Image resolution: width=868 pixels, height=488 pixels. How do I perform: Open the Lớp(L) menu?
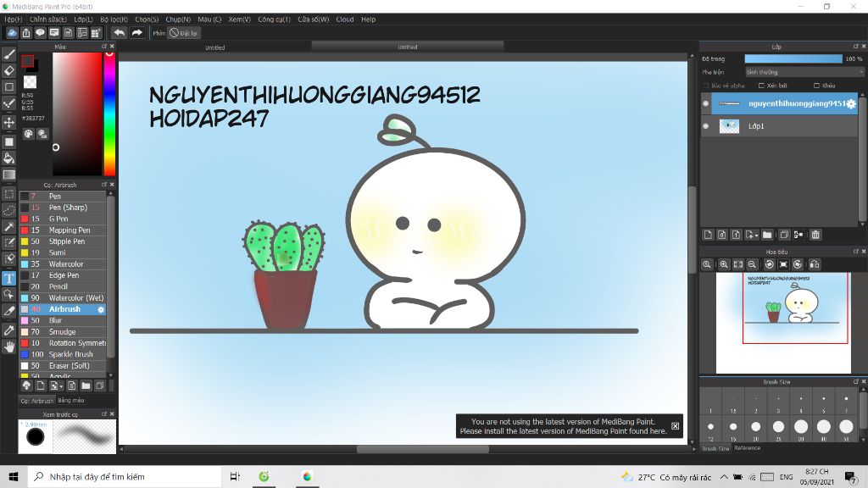coord(84,19)
